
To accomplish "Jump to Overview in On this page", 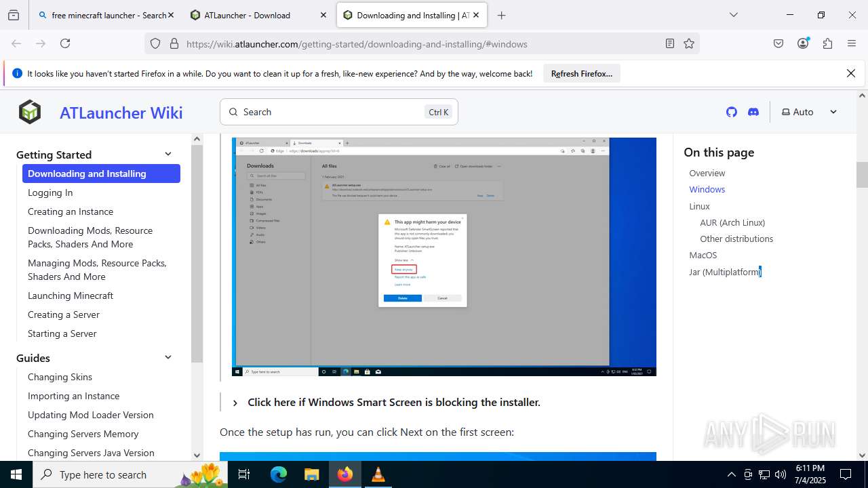I will click(707, 173).
